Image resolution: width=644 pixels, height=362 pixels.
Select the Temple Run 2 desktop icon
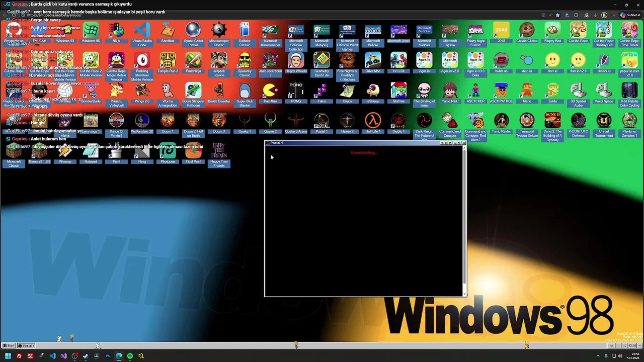click(x=168, y=62)
